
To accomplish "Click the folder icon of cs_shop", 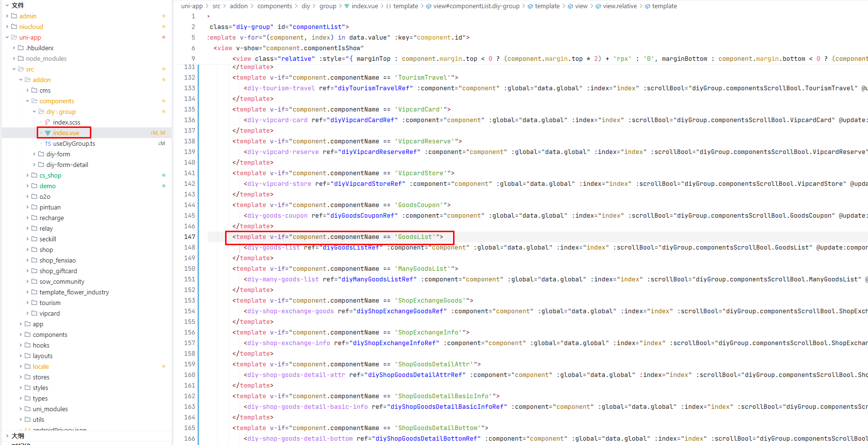I will 34,176.
